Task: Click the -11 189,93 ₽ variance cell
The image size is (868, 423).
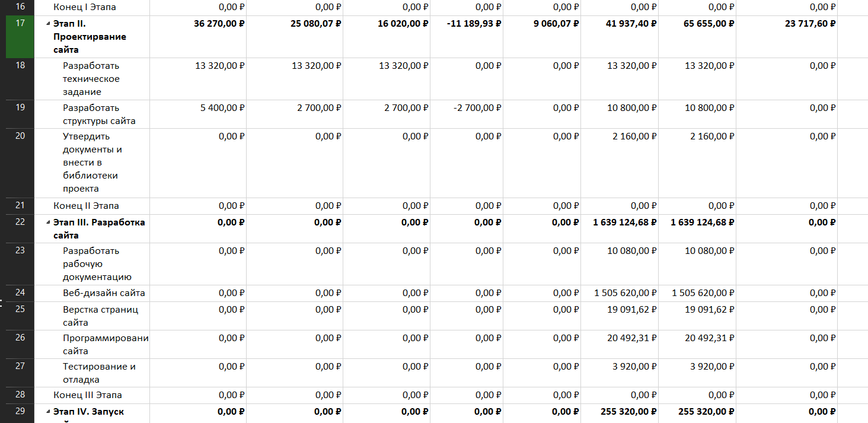Action: 474,24
